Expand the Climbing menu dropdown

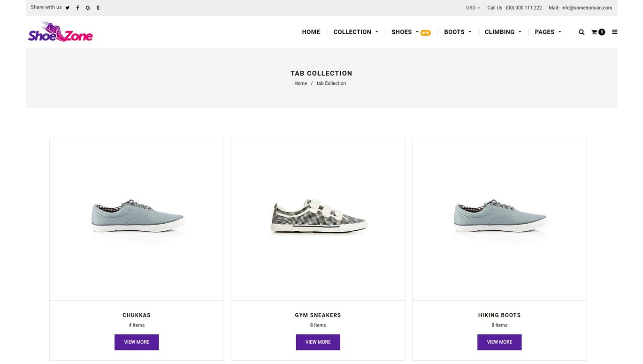503,32
